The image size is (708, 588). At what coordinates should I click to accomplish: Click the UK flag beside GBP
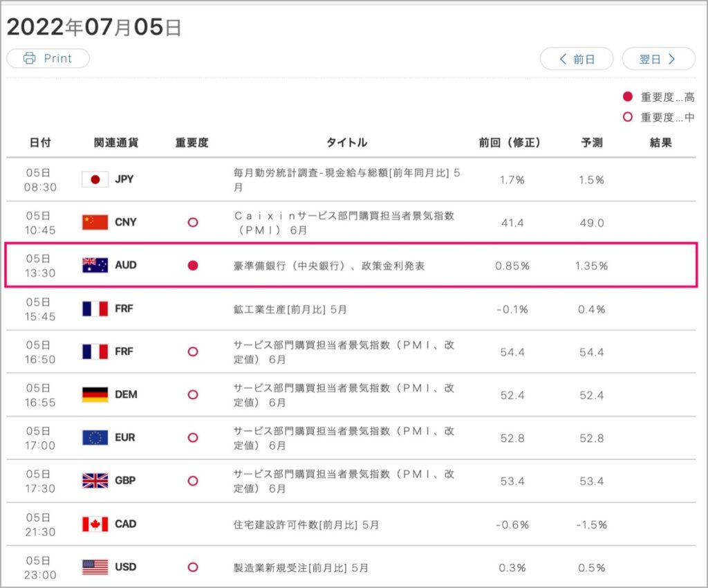(x=95, y=481)
